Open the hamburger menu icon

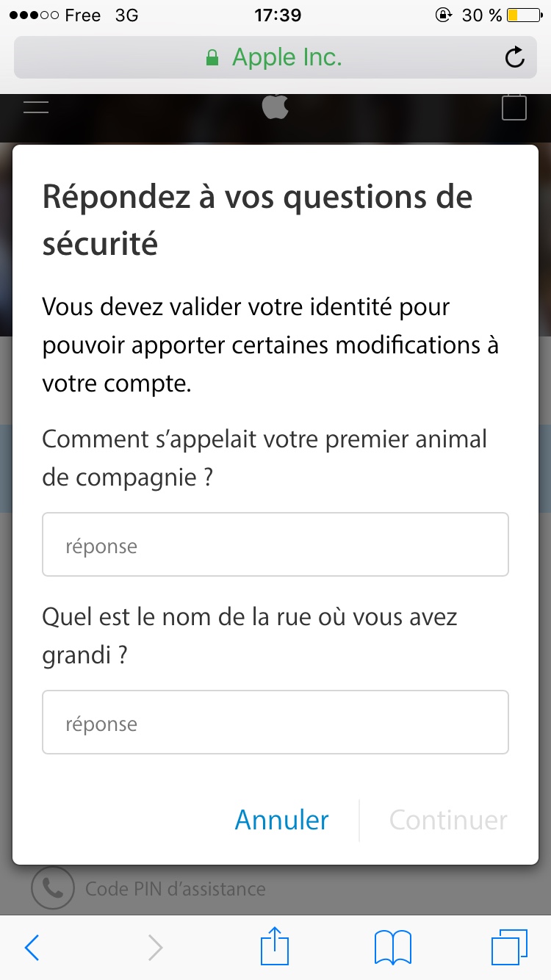(36, 107)
